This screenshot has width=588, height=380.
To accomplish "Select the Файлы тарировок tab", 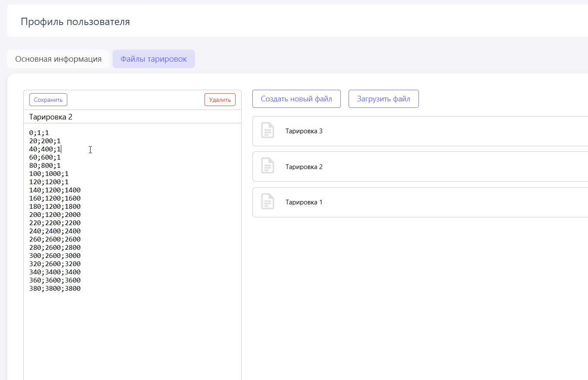I will [x=154, y=59].
